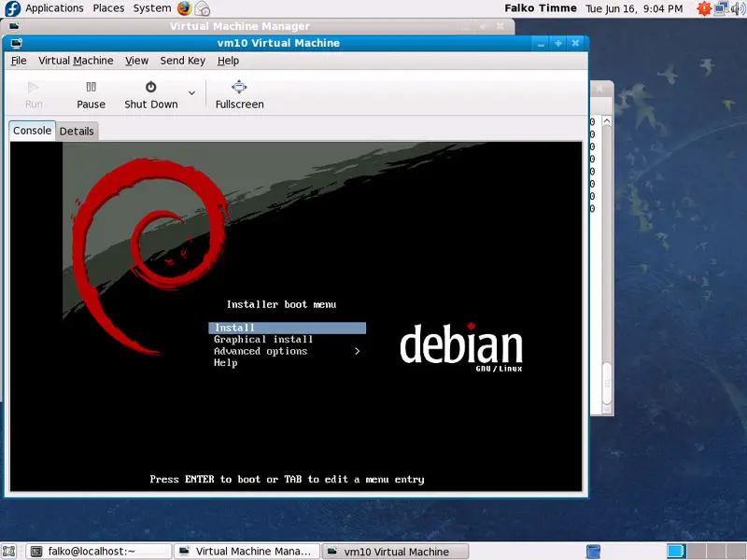The height and width of the screenshot is (560, 747).
Task: Click the volume speaker tray icon
Action: (738, 8)
